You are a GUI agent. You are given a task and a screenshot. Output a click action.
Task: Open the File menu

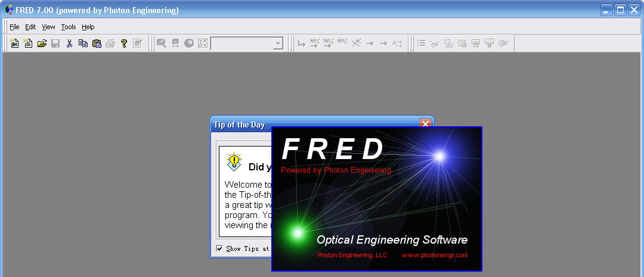[x=14, y=27]
